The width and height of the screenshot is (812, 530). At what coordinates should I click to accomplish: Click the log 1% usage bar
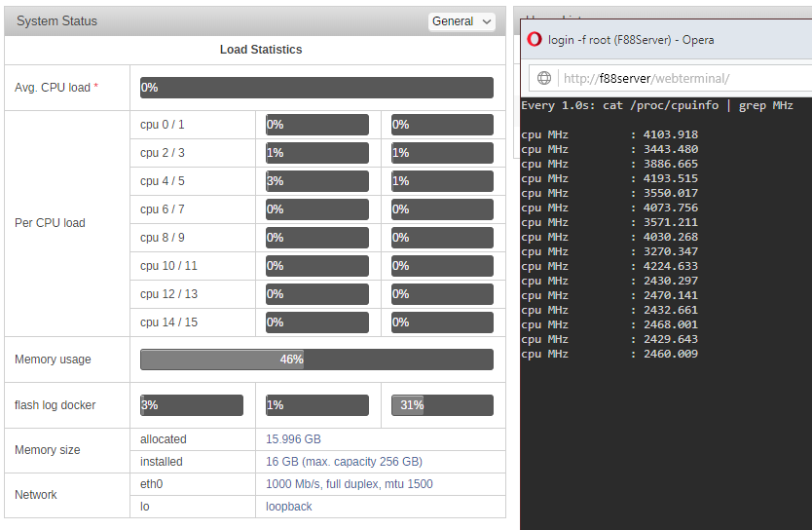(317, 405)
